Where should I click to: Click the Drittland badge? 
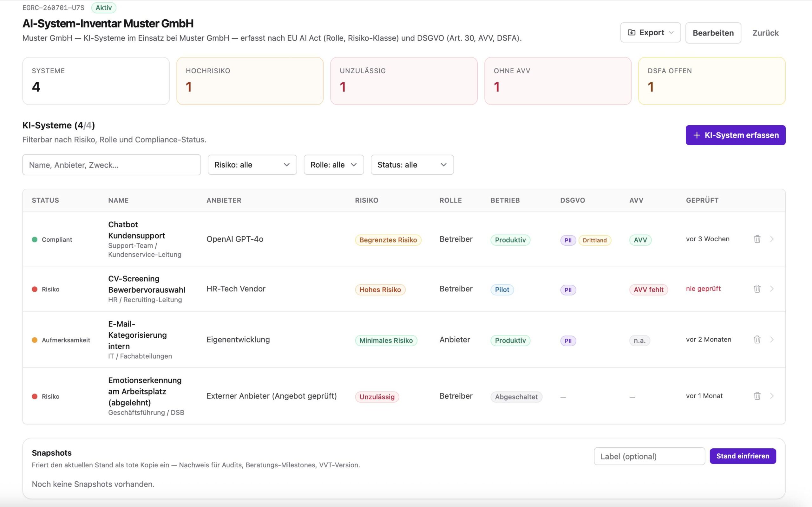[595, 240]
